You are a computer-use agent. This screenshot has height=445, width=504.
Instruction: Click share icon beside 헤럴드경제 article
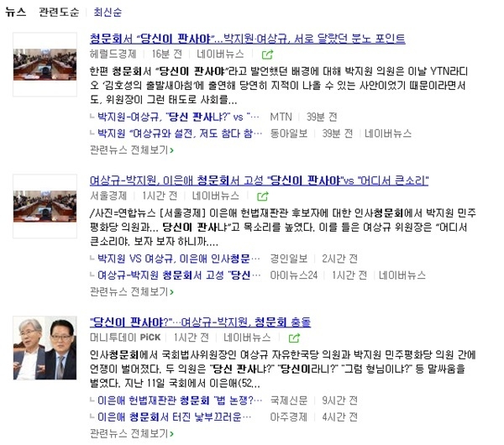(267, 55)
